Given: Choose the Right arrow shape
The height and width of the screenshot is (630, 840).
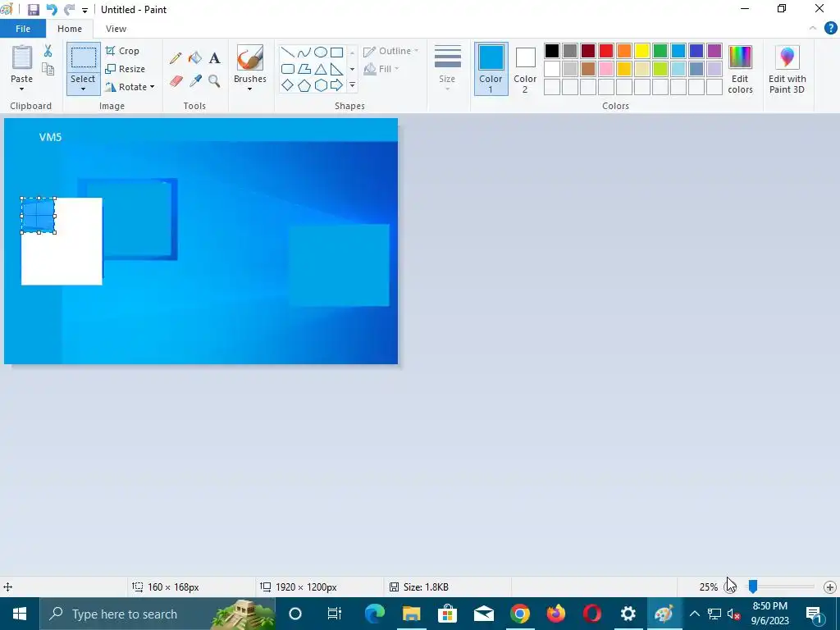Looking at the screenshot, I should tap(336, 85).
